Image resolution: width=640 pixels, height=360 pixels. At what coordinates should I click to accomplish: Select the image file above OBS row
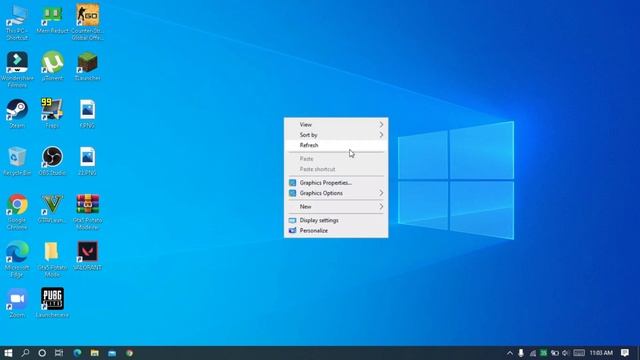87,114
